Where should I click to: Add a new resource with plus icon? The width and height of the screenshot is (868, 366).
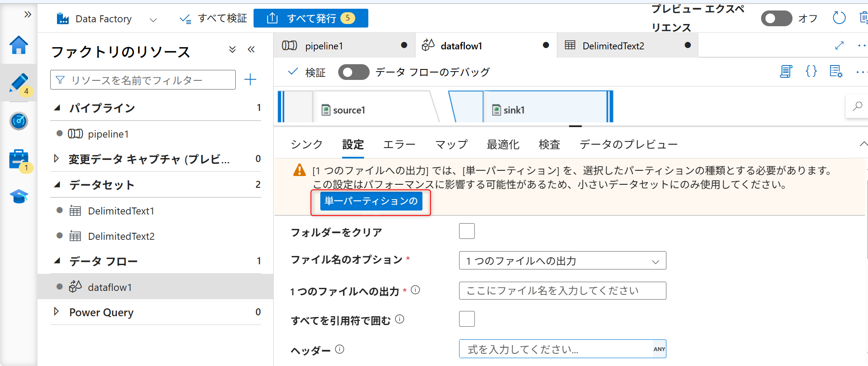[250, 79]
